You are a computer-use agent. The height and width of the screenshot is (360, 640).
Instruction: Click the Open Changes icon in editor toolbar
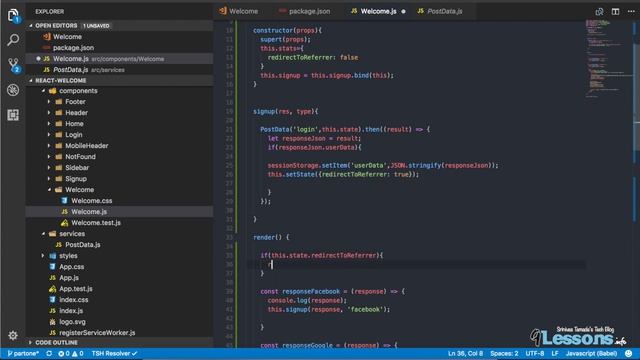coord(599,11)
